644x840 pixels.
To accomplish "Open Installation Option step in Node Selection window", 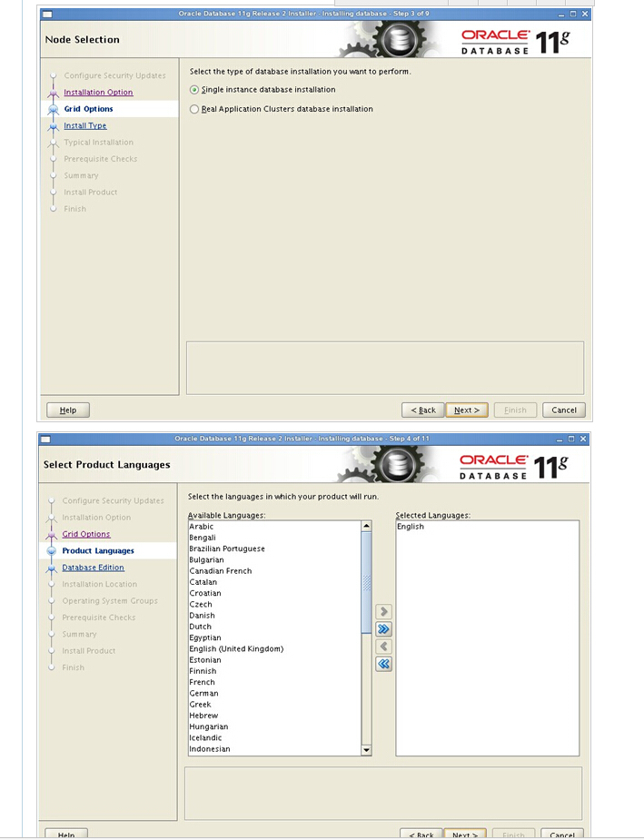I will tap(98, 92).
